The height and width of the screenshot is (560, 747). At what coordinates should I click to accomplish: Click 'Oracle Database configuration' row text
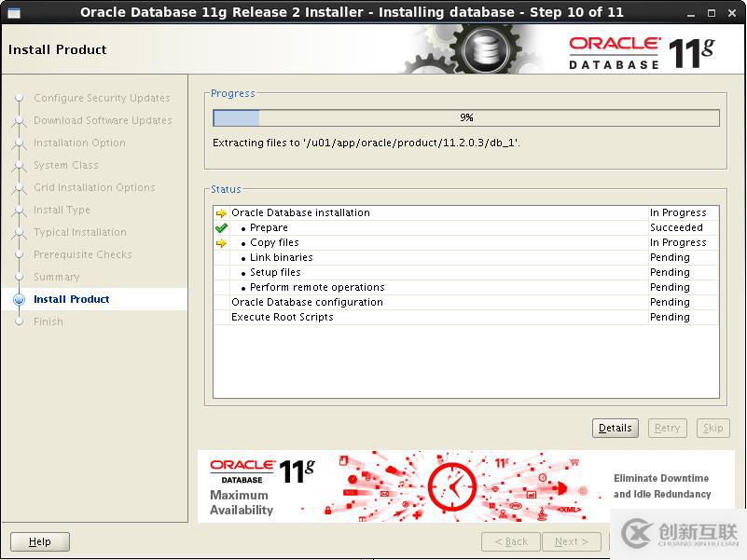(x=307, y=303)
